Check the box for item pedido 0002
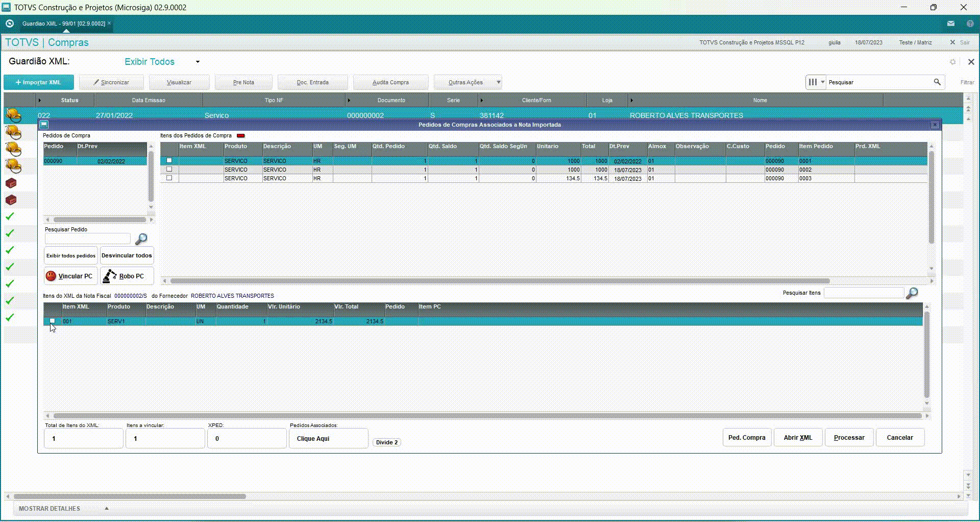980x522 pixels. click(169, 170)
